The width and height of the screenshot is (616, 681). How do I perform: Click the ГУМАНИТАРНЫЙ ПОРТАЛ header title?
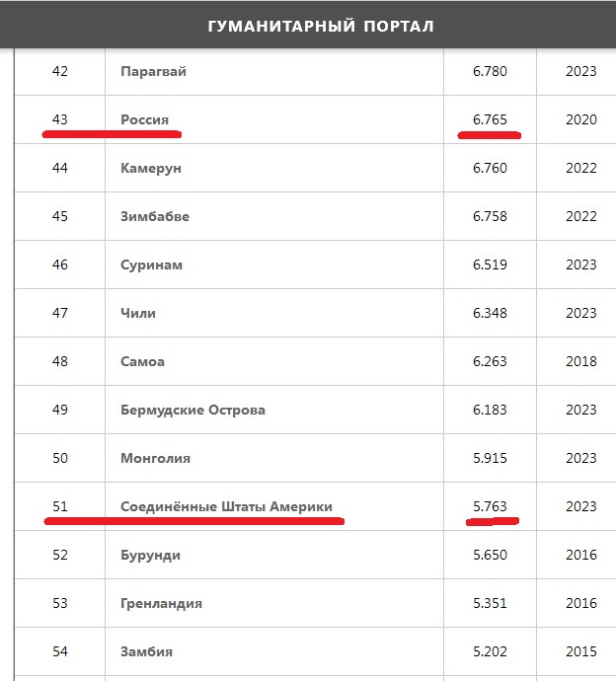(x=320, y=26)
